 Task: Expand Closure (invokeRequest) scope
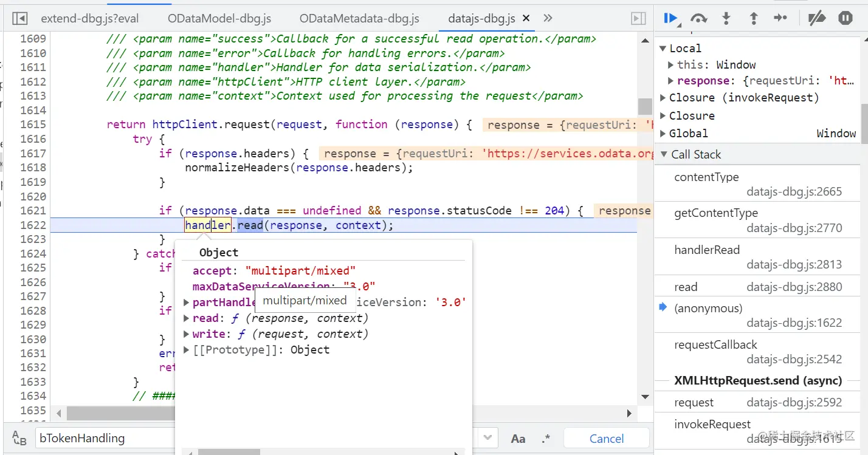(663, 97)
